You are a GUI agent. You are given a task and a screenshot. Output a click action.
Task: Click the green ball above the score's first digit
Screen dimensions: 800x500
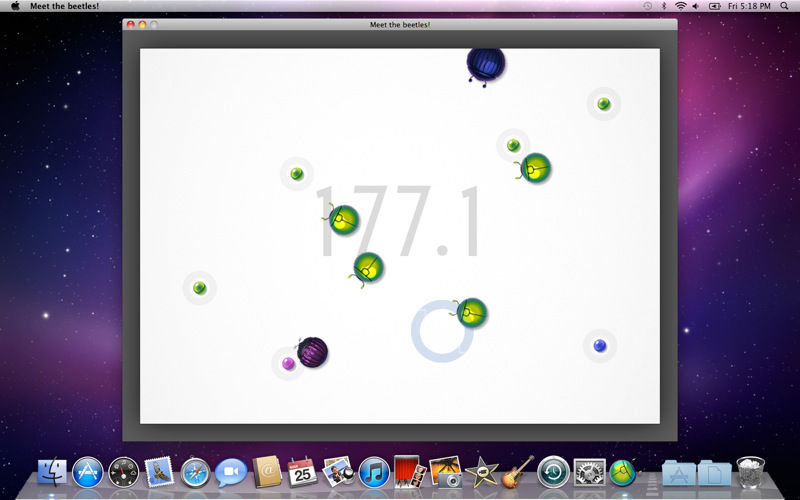(297, 173)
